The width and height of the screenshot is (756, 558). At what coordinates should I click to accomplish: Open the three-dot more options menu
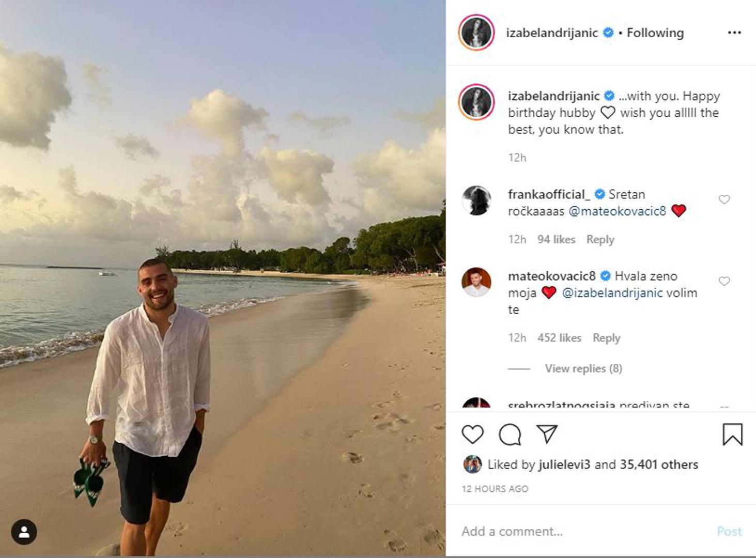[734, 33]
